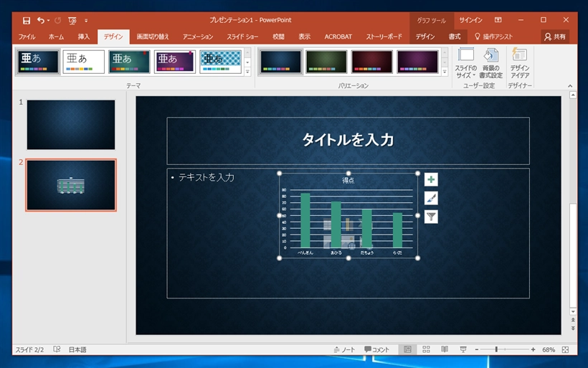Switch to Reading view
Viewport: 588px width, 368px height.
[x=445, y=349]
